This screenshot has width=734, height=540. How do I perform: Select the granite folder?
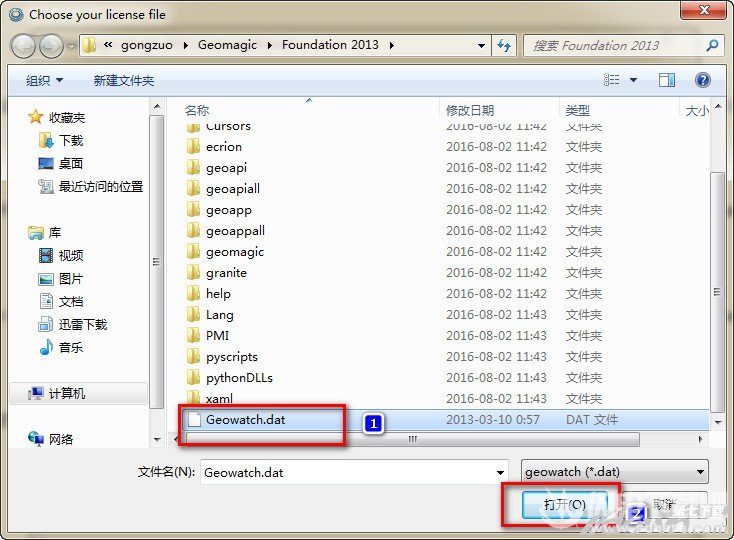(227, 272)
